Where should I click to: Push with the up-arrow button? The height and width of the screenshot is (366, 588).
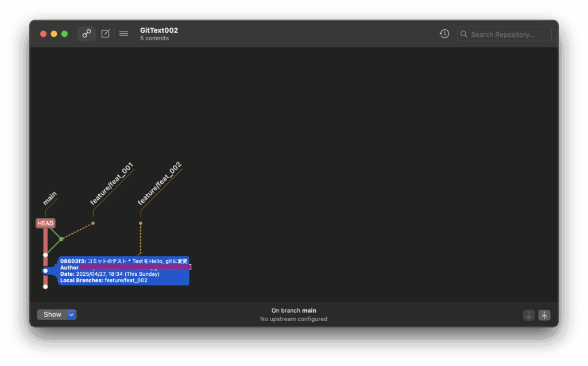click(x=544, y=315)
